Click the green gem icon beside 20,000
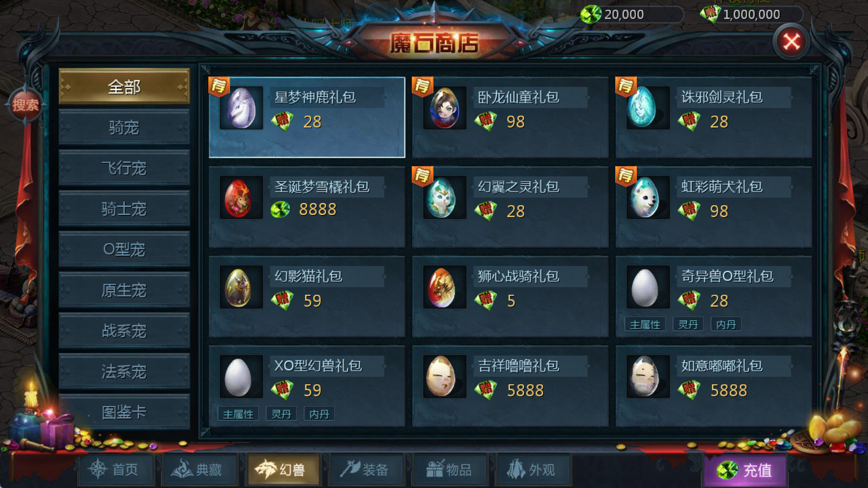Screen dimensions: 868x488 pyautogui.click(x=591, y=14)
